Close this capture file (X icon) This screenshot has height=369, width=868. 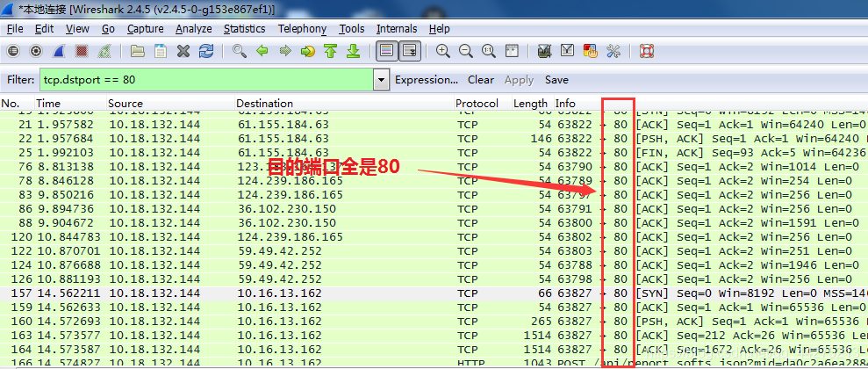183,52
